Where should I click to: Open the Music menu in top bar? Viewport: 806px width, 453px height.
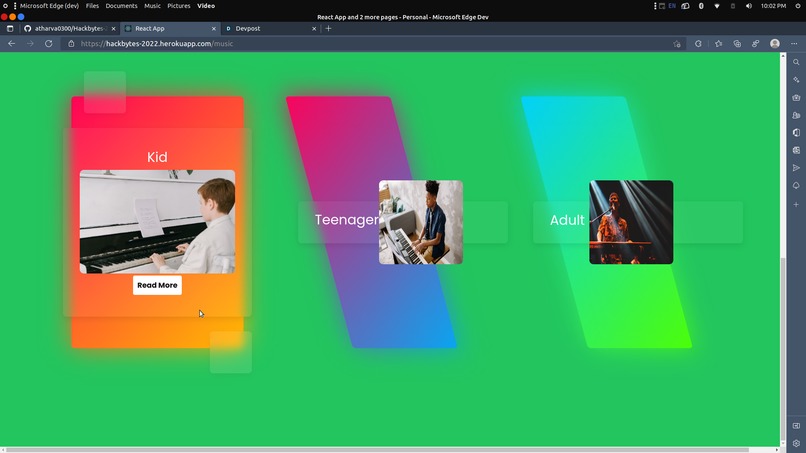(152, 6)
